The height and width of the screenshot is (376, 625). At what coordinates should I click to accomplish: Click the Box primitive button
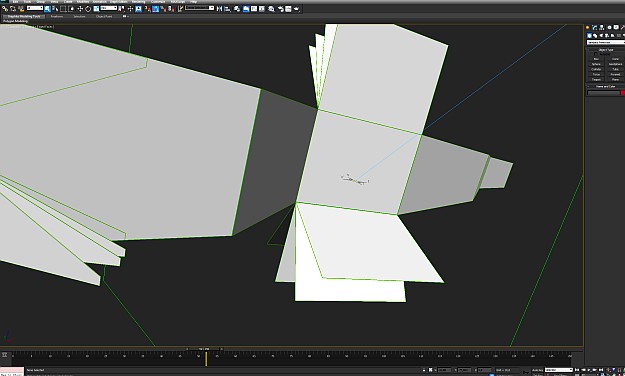click(596, 59)
